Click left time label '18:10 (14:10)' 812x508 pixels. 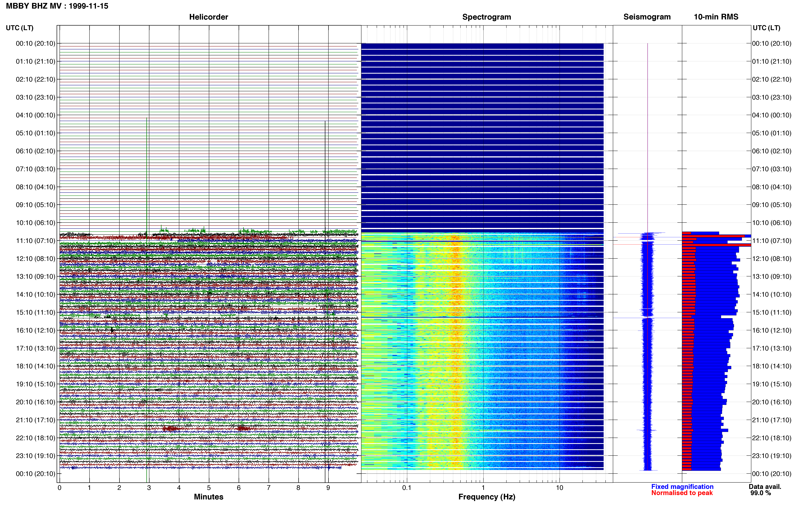coord(36,366)
